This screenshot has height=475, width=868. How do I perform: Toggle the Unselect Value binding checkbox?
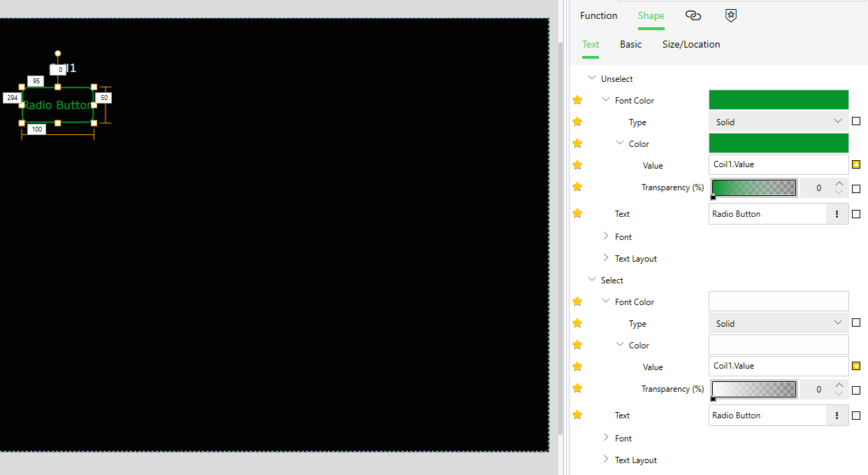coord(856,165)
